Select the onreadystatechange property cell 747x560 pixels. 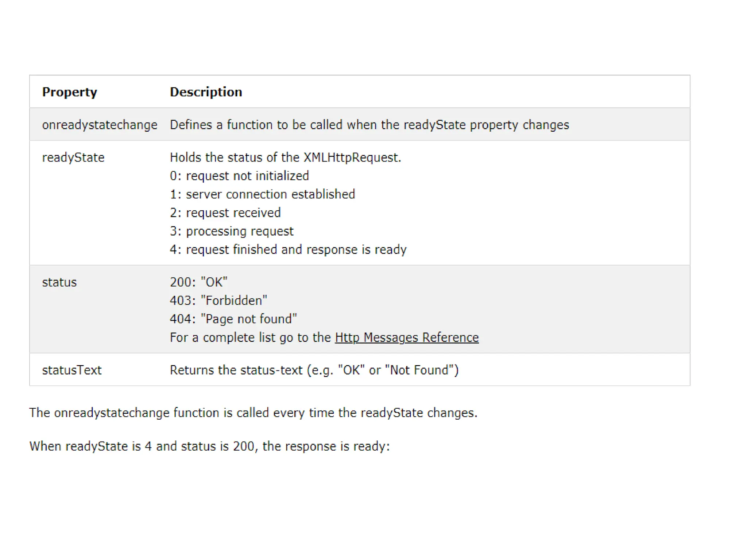100,125
